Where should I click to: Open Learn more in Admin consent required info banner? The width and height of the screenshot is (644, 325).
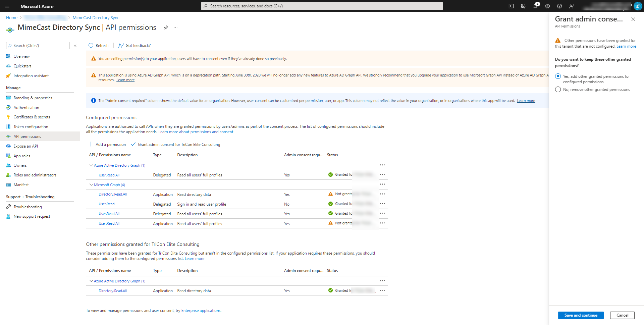point(526,101)
